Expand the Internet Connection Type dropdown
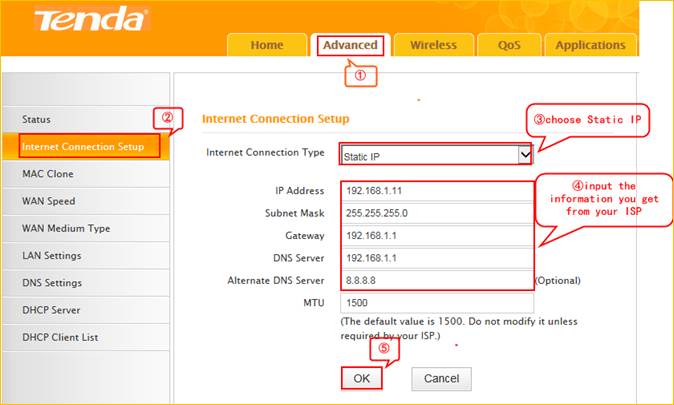Screen dimensions: 674x405 tap(436, 155)
